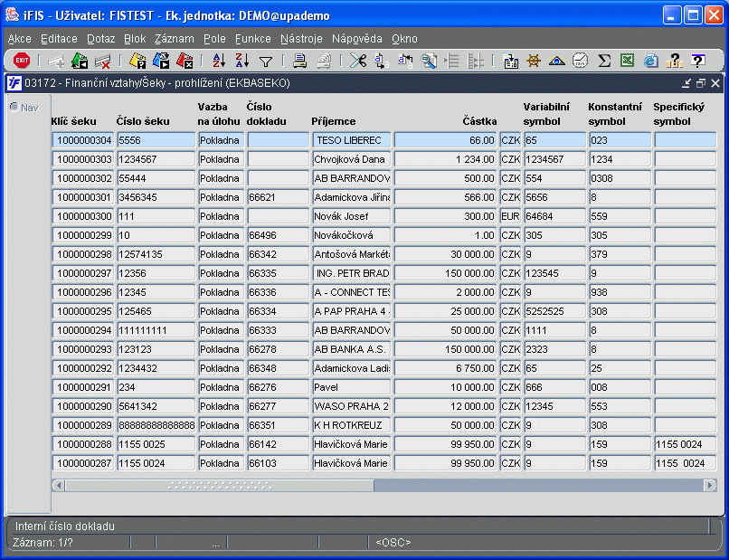Click the Částka field 6 750.00
This screenshot has width=729, height=560.
pos(445,368)
